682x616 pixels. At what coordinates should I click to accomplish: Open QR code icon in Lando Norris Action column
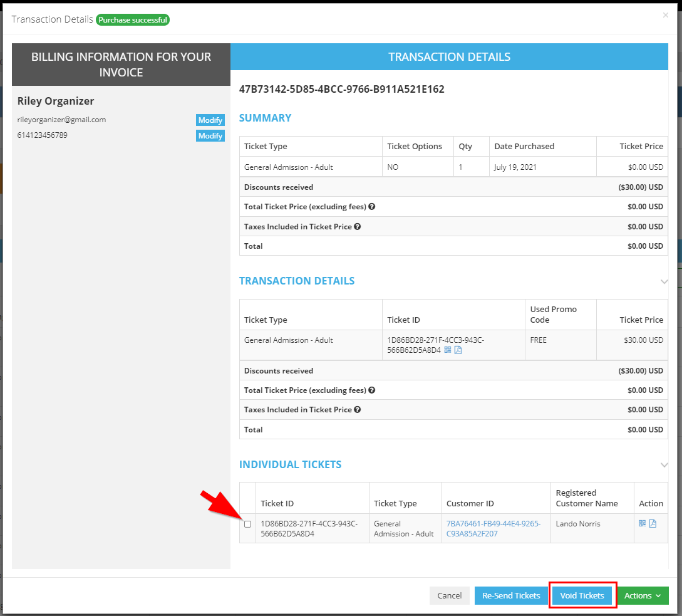click(642, 523)
